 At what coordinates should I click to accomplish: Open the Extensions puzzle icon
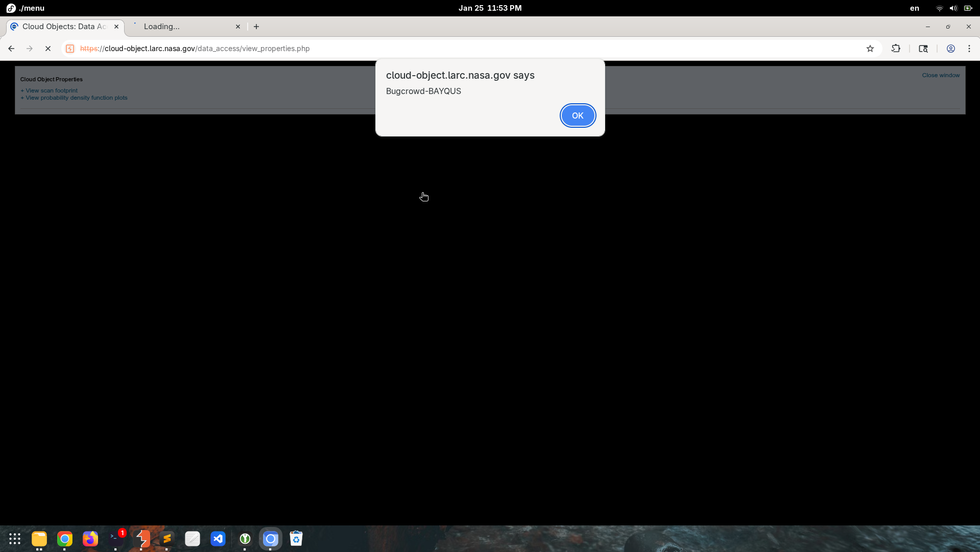tap(896, 49)
